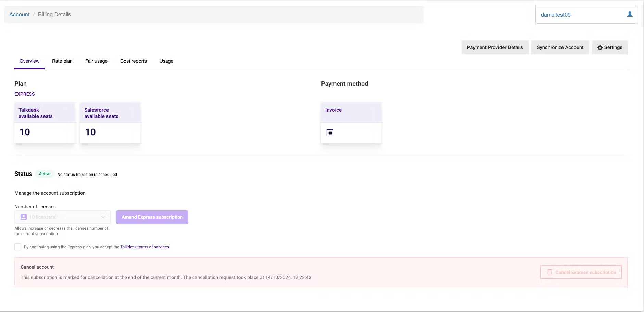Click the person icon in licenses dropdown
The width and height of the screenshot is (644, 312).
coord(24,217)
